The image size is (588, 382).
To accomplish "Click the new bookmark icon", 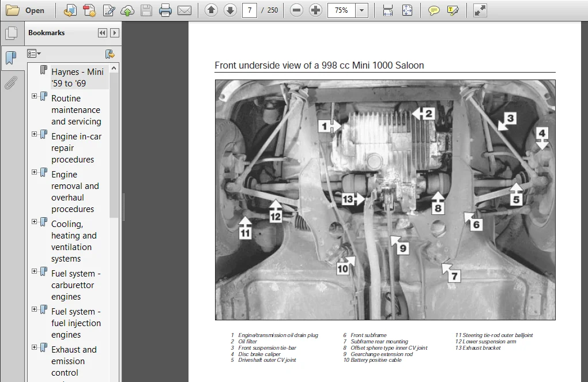I will [x=110, y=54].
